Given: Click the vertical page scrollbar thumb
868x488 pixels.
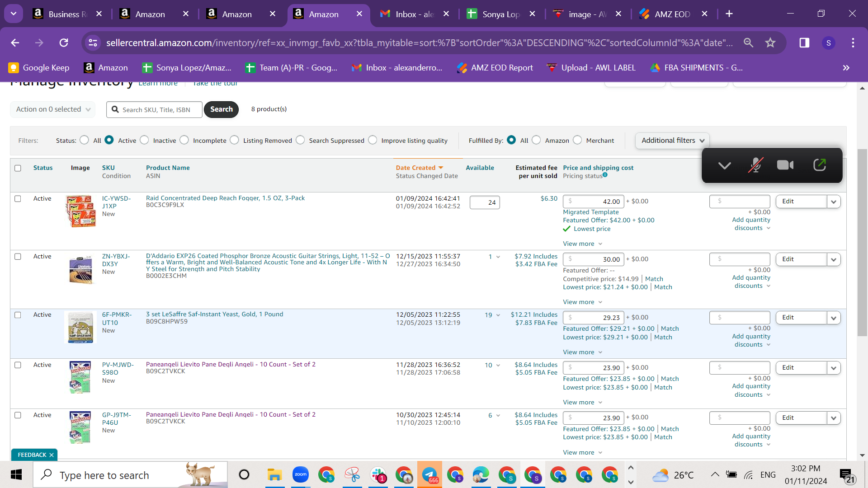Looking at the screenshot, I should pyautogui.click(x=862, y=242).
